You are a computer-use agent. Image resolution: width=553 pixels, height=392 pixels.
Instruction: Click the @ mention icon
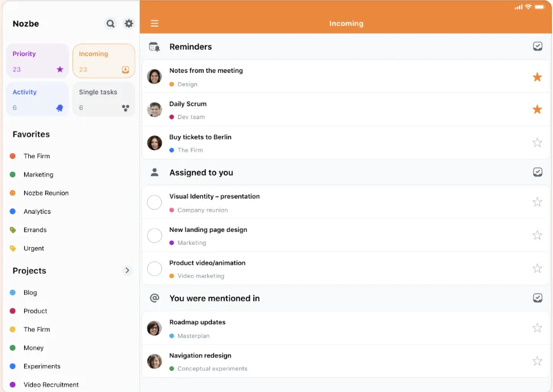[x=154, y=298]
